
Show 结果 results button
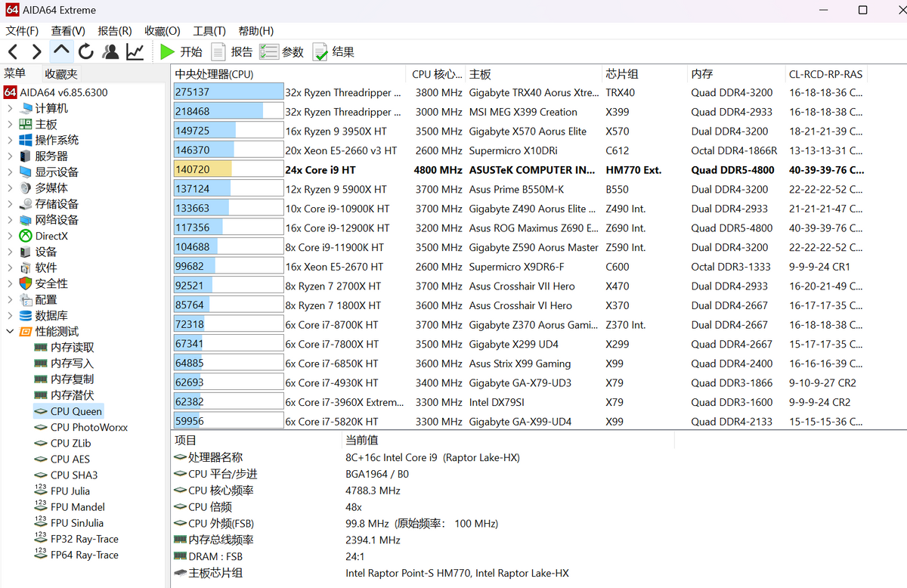pyautogui.click(x=333, y=52)
